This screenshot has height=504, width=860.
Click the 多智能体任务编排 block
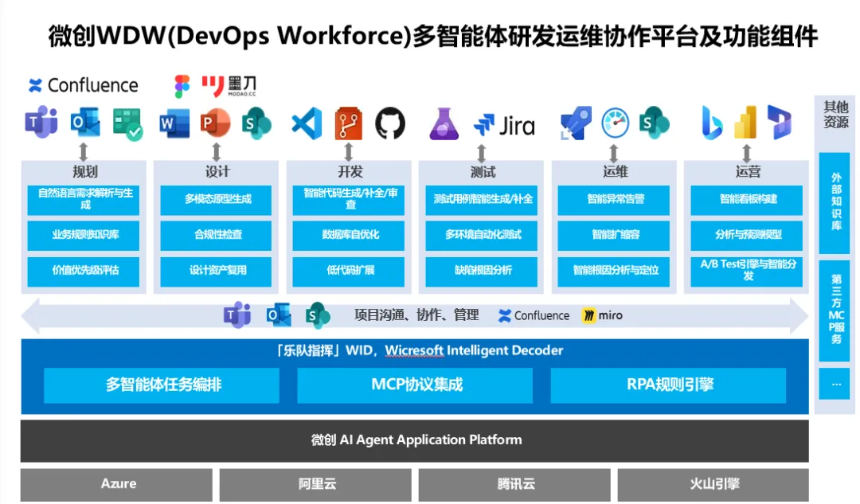pyautogui.click(x=162, y=385)
